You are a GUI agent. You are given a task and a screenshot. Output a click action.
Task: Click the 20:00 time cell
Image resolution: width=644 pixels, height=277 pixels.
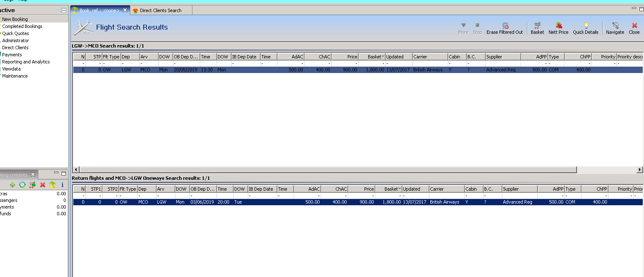pos(224,202)
